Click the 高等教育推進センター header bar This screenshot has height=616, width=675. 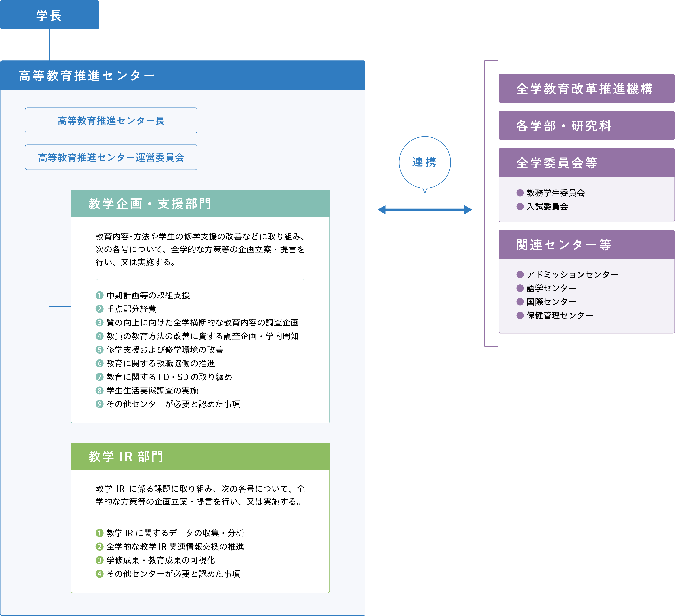coord(183,75)
